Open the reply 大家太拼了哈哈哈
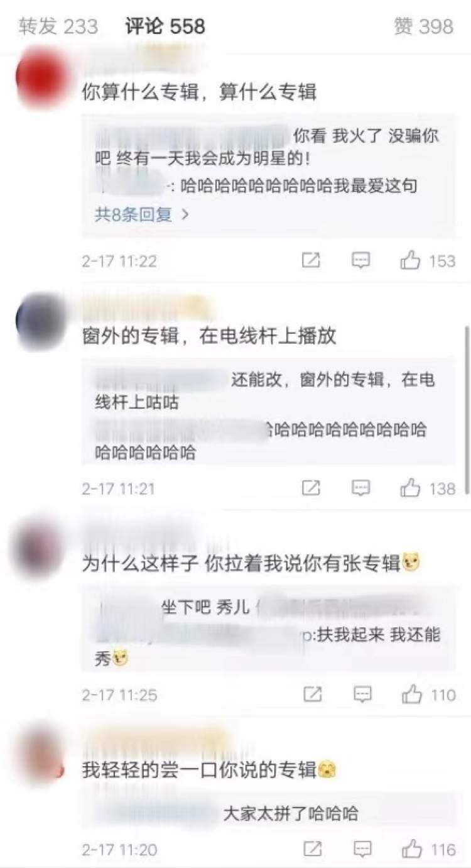 coord(291,814)
